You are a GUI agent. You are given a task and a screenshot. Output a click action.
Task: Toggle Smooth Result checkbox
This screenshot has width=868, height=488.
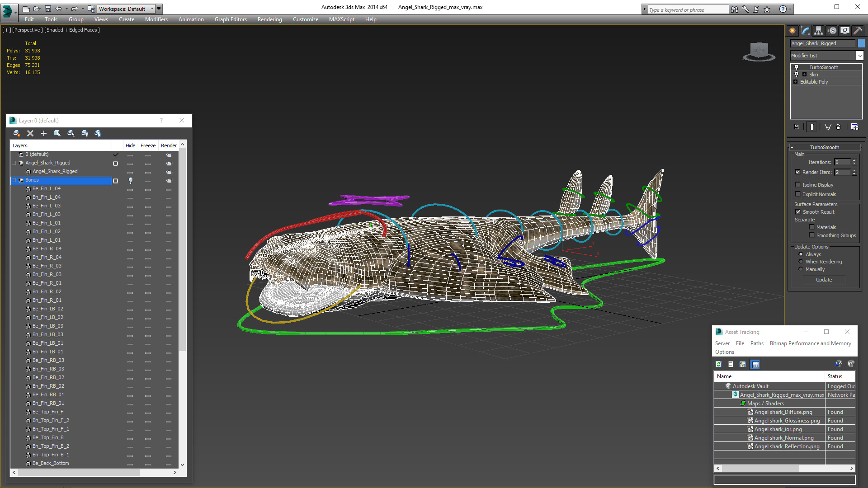click(798, 211)
